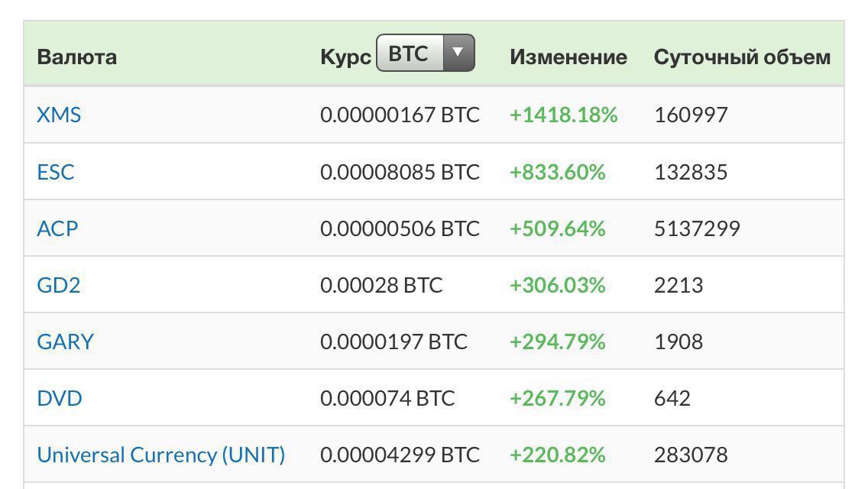Sort by the Валюта column header
Screen dimensions: 868x489
click(77, 57)
